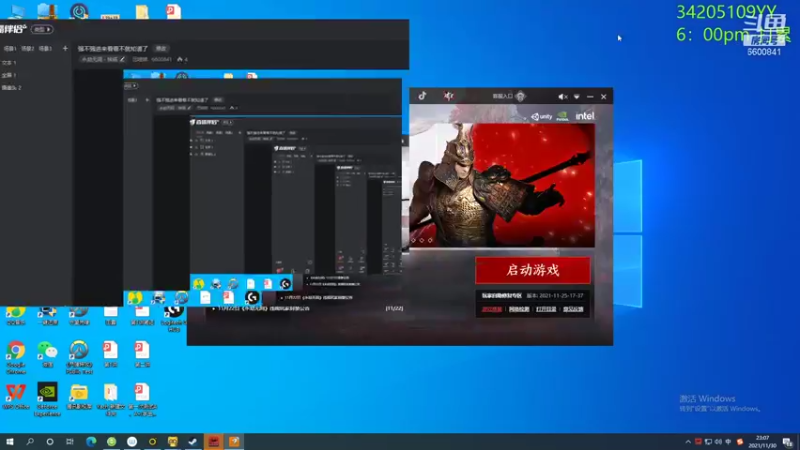
Task: Click the third link under launch button
Action: click(546, 309)
